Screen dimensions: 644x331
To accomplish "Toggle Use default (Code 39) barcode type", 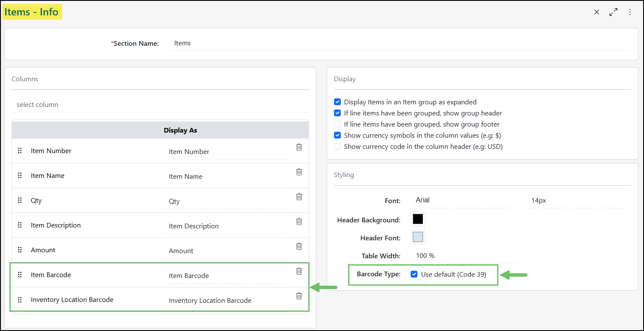I will coord(414,275).
